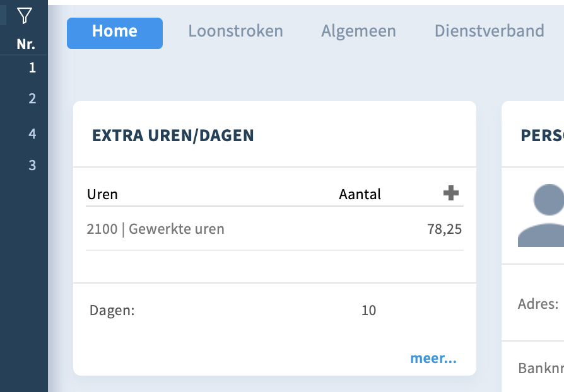This screenshot has height=392, width=564.
Task: Select number 3 in the Nr. sidebar list
Action: pos(32,165)
